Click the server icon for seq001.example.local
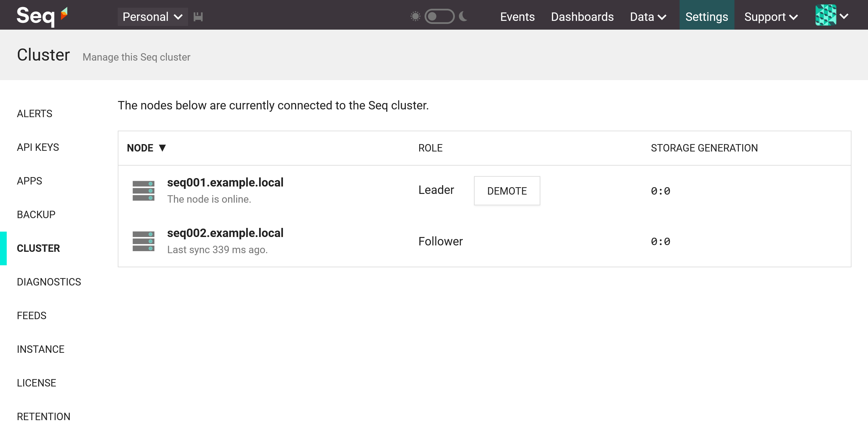 tap(143, 191)
